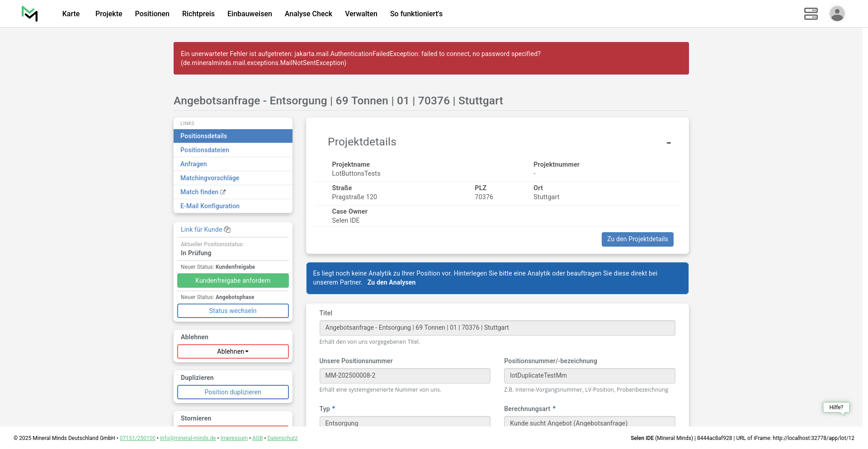Click Status wechseln button
868x449 pixels.
[233, 311]
